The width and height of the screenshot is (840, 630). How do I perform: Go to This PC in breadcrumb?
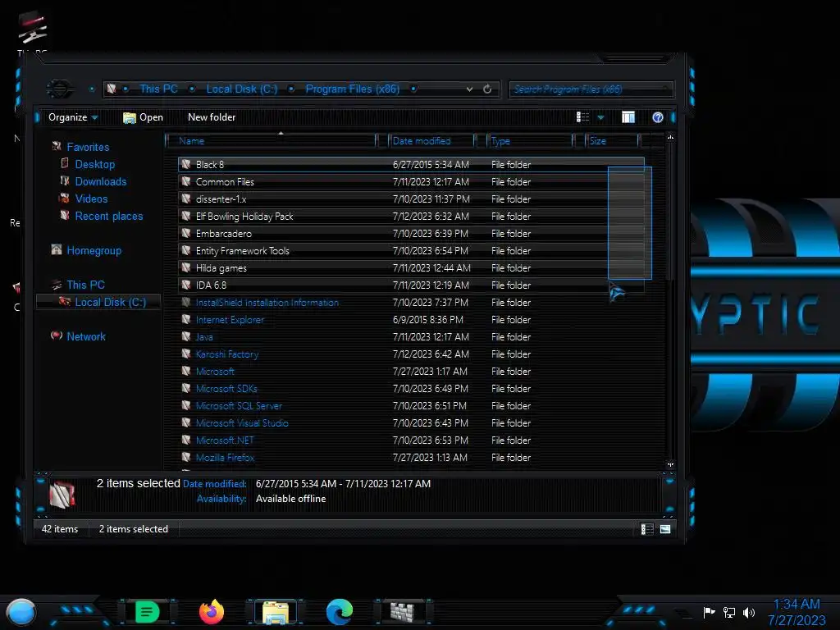click(x=158, y=89)
